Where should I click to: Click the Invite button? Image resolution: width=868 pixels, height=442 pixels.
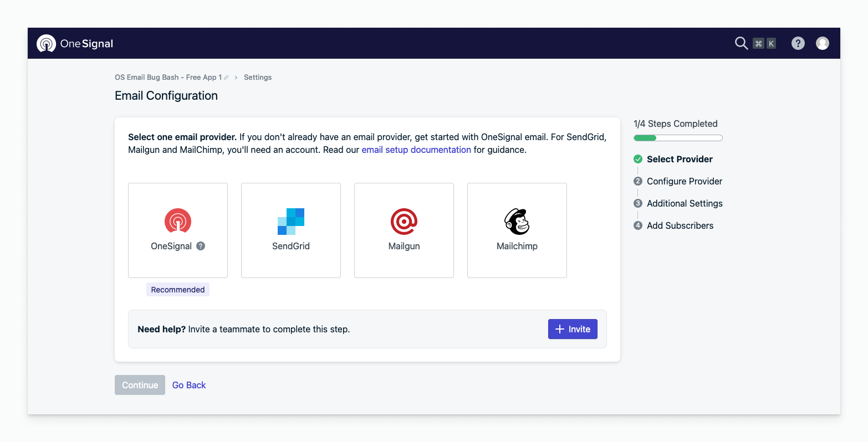(x=573, y=329)
